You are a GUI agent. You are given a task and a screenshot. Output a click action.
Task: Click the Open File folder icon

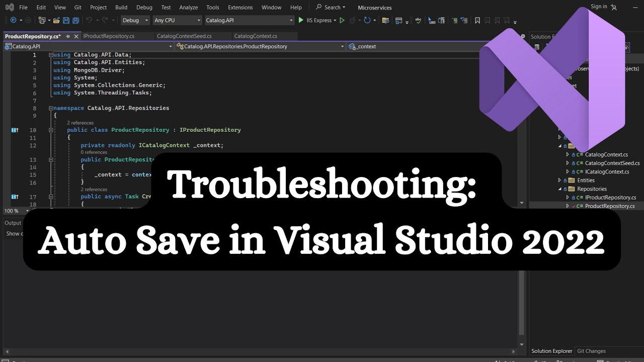pos(57,20)
